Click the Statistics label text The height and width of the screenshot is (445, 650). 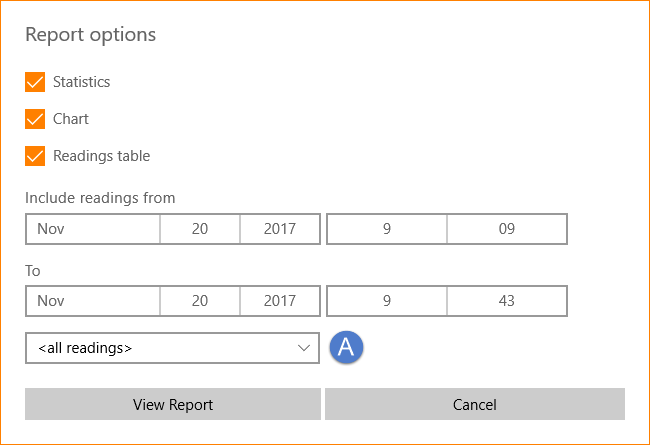[x=82, y=82]
